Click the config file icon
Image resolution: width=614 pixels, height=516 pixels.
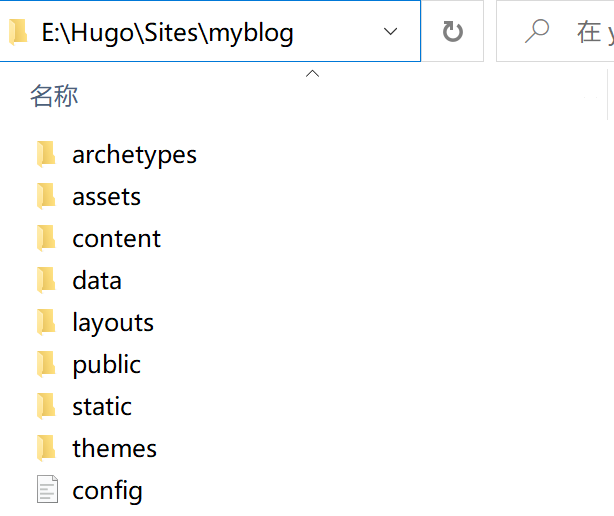click(47, 490)
